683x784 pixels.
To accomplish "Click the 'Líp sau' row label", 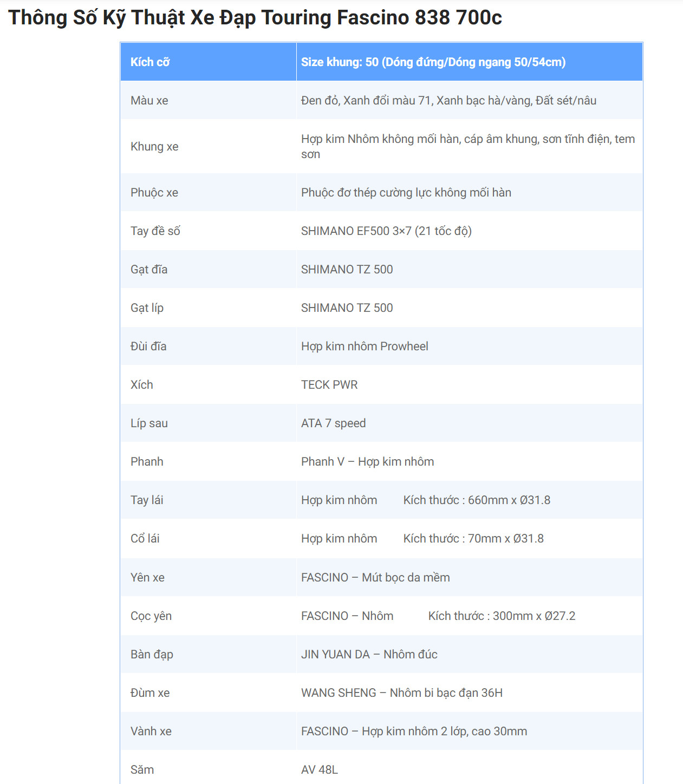I will 149,423.
